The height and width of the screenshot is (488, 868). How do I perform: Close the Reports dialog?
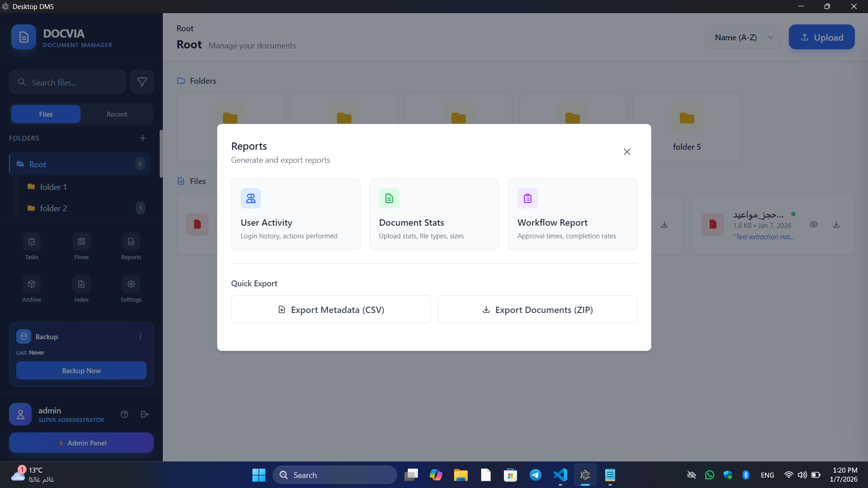point(627,152)
